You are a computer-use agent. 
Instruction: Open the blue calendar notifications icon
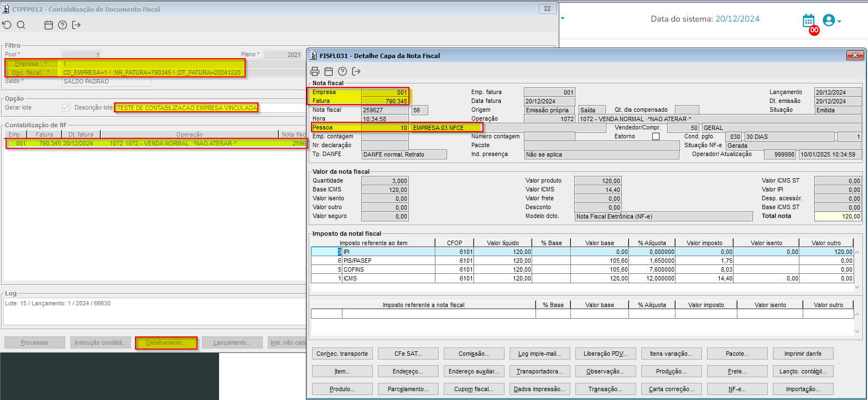(x=808, y=21)
